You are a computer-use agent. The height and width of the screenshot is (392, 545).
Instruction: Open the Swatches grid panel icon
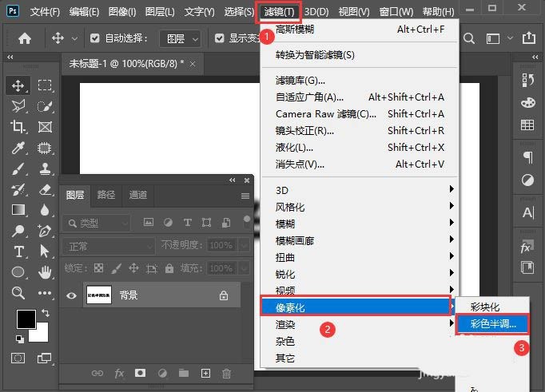point(527,125)
